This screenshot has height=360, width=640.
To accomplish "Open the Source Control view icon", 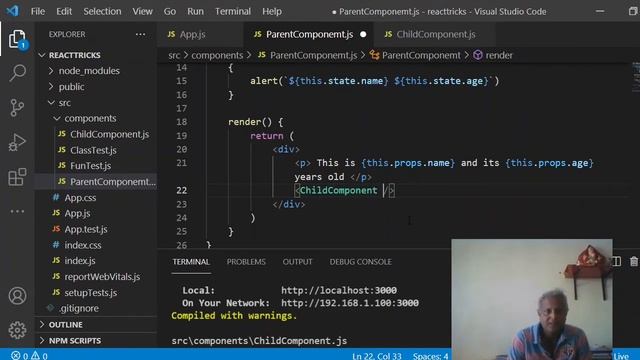I will click(x=17, y=108).
